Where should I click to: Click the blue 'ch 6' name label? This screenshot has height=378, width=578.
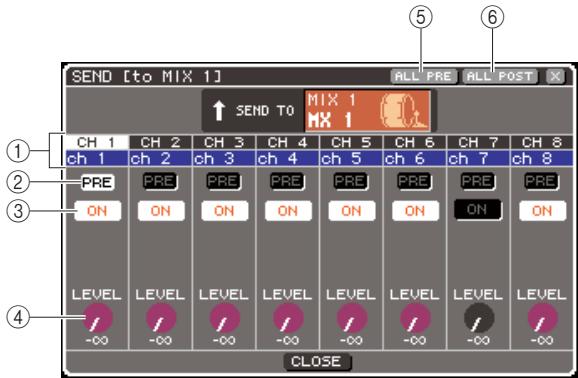coord(415,159)
